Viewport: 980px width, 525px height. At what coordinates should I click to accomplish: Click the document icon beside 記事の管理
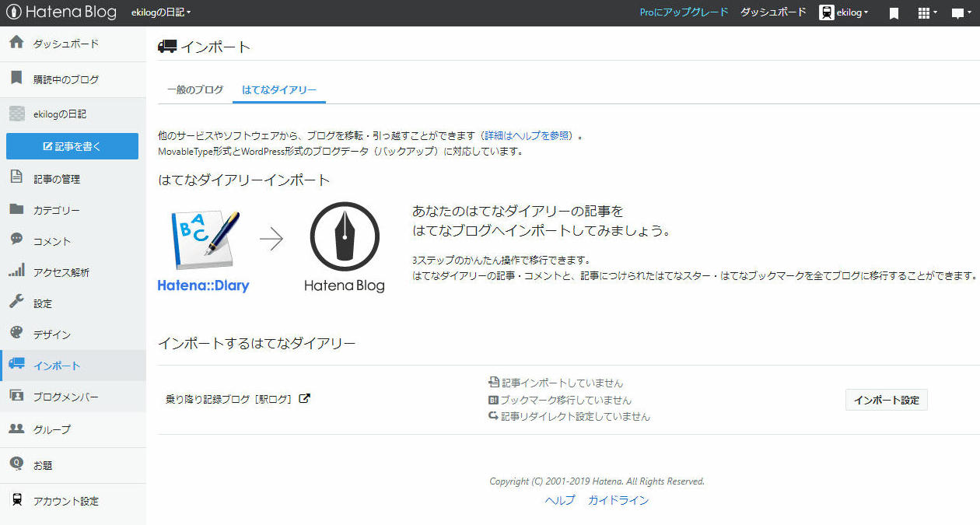point(16,177)
